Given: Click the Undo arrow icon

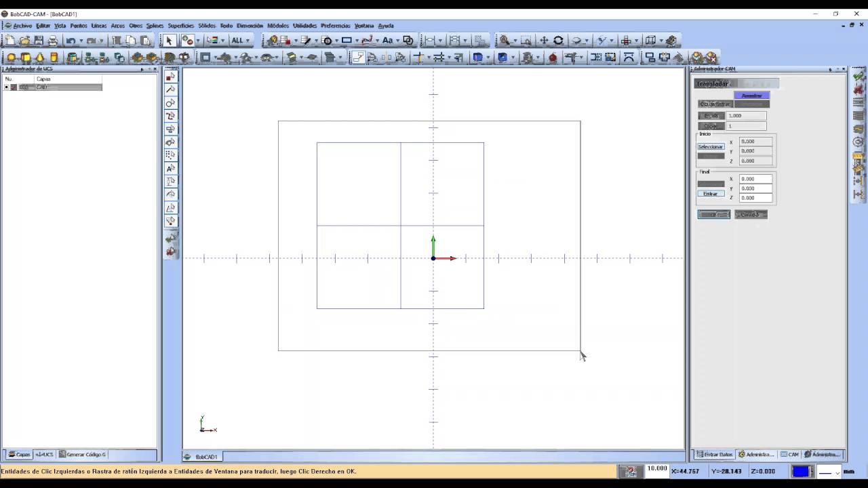Looking at the screenshot, I should pyautogui.click(x=71, y=41).
